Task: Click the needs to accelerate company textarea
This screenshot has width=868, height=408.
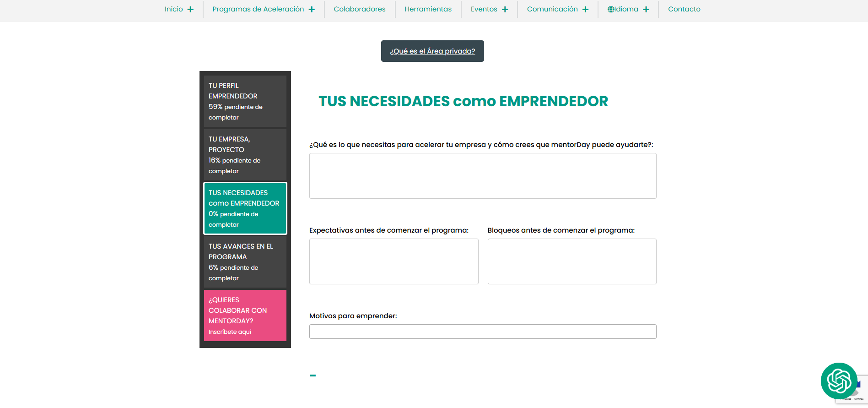Action: pos(483,176)
